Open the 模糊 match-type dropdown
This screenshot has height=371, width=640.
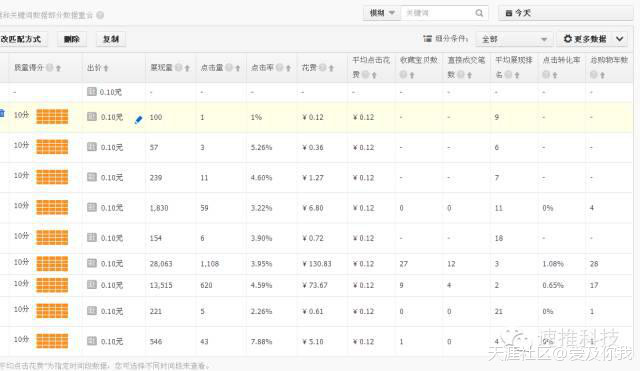pos(382,13)
